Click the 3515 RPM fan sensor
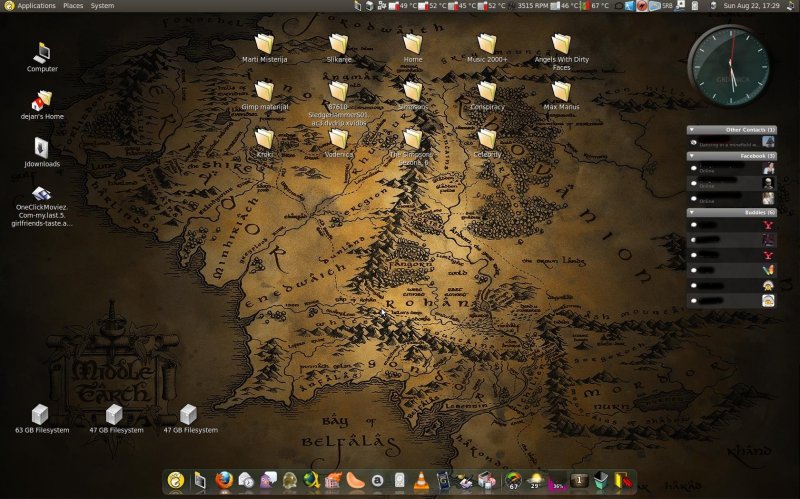The image size is (800, 499). (532, 6)
